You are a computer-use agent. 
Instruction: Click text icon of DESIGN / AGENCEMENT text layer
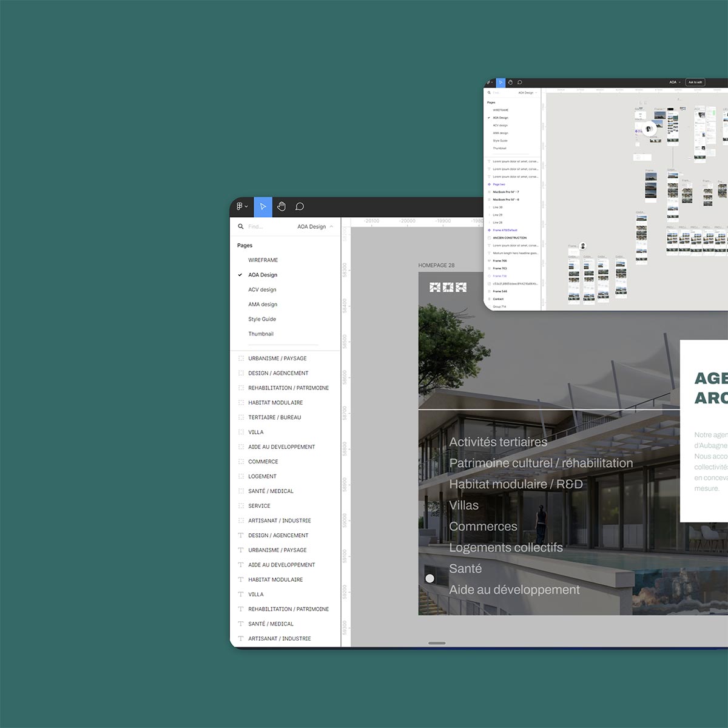(x=241, y=535)
